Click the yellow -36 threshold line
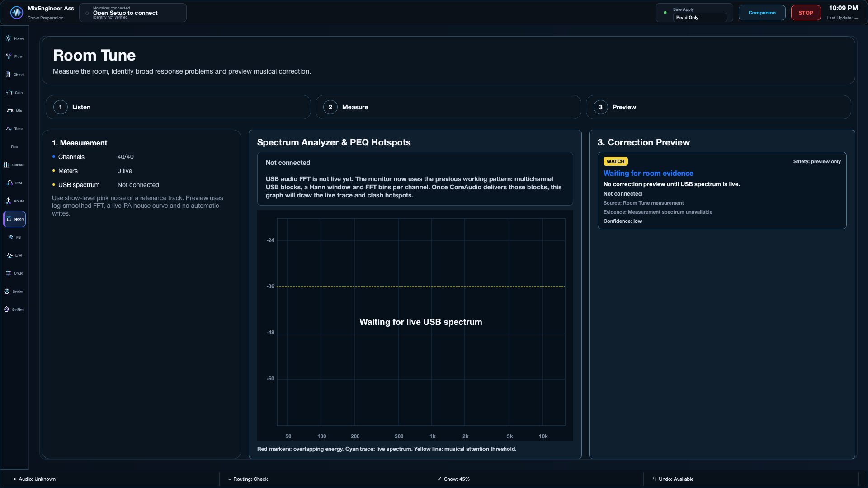868x488 pixels. tap(420, 287)
